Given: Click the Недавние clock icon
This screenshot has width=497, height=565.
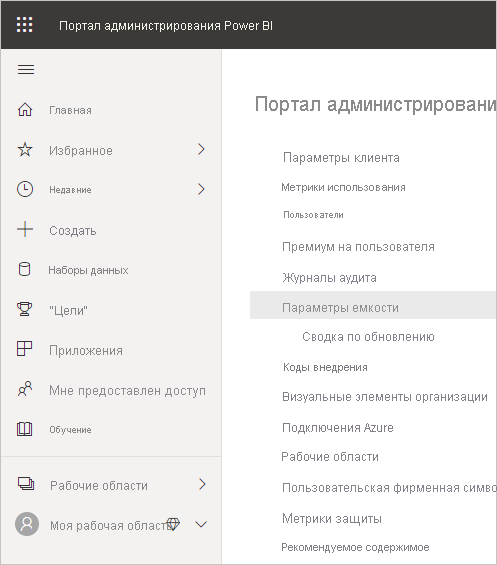Looking at the screenshot, I should click(x=25, y=189).
